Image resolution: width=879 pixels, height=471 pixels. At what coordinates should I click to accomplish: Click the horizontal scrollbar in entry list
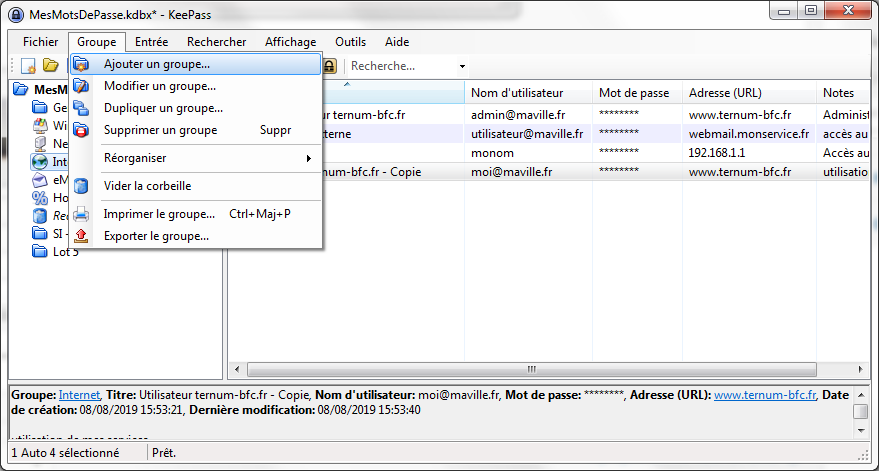(x=530, y=369)
